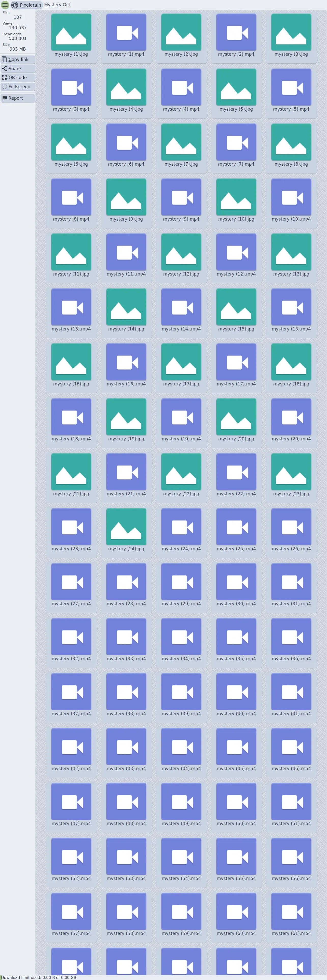Open image icon for mystery (3).jpg
The height and width of the screenshot is (980, 327).
pos(291,32)
